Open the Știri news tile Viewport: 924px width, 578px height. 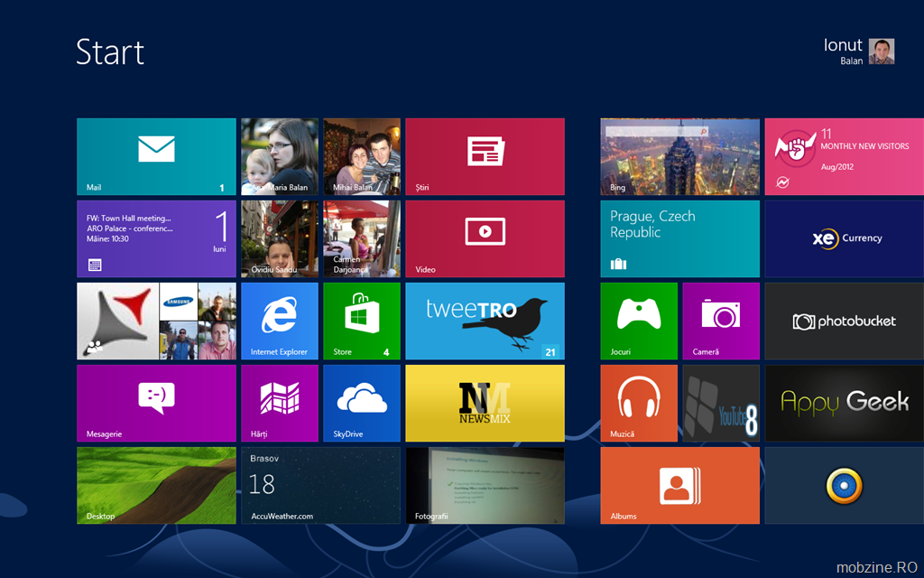[485, 156]
